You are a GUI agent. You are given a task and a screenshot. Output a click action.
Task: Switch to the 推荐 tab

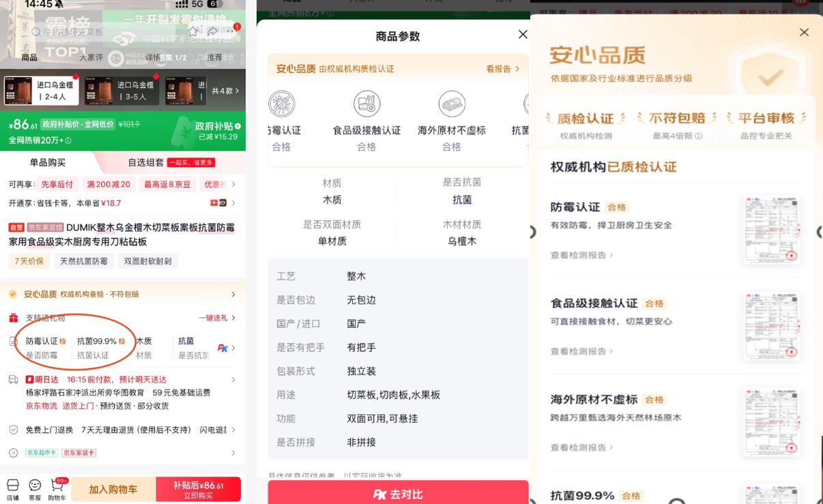tap(215, 58)
